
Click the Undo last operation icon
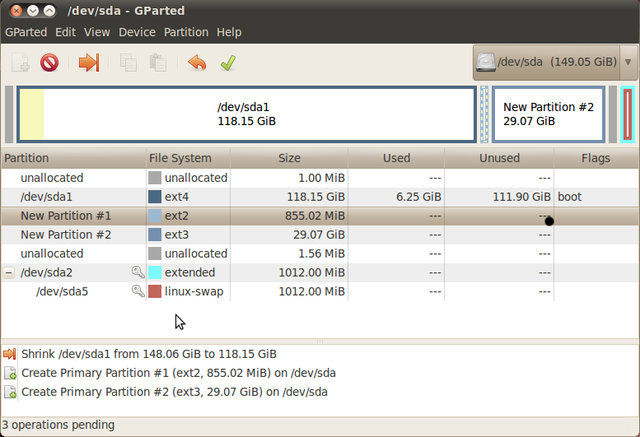[197, 63]
